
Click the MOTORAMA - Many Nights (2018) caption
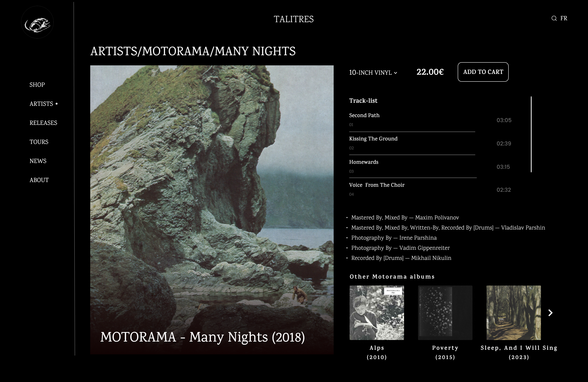pos(203,337)
